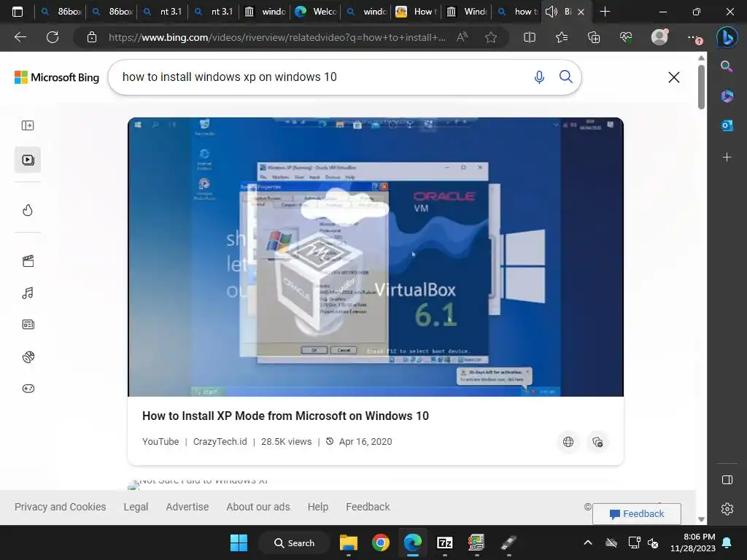
Task: Switch to how t search tab
Action: coord(516,12)
